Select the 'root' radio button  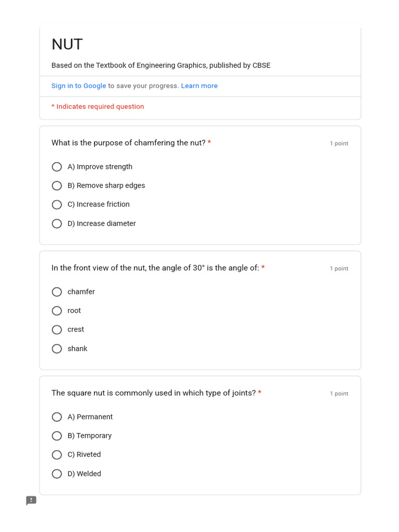[57, 311]
